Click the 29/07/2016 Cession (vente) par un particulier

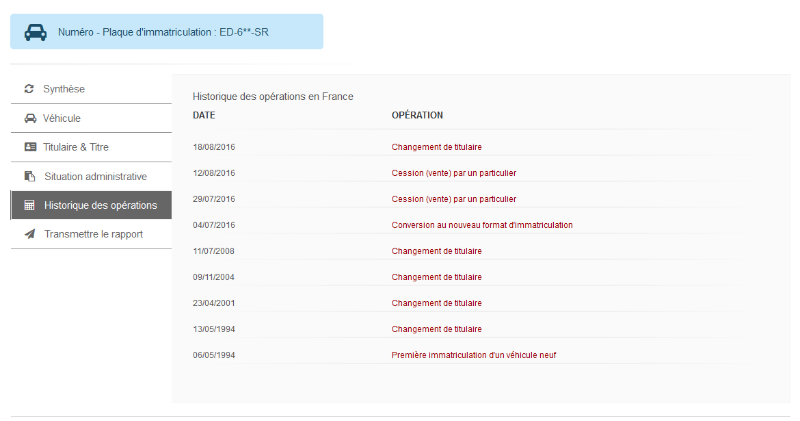click(x=454, y=199)
